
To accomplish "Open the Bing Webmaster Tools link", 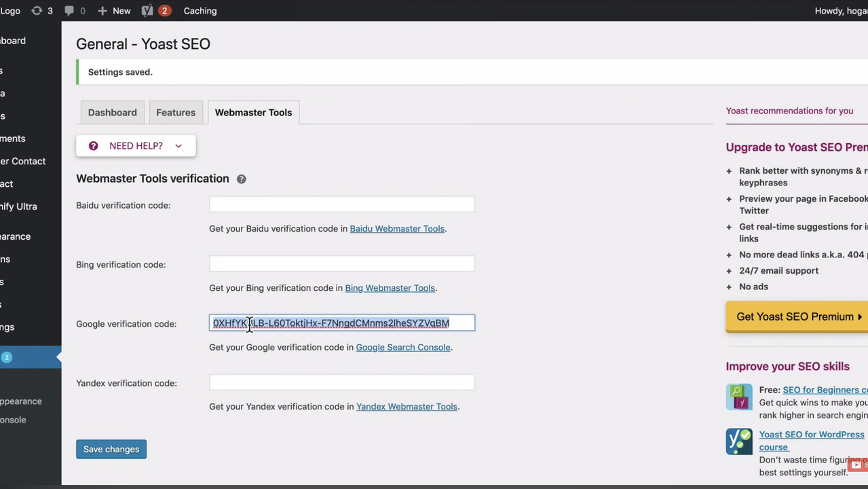I will click(390, 288).
